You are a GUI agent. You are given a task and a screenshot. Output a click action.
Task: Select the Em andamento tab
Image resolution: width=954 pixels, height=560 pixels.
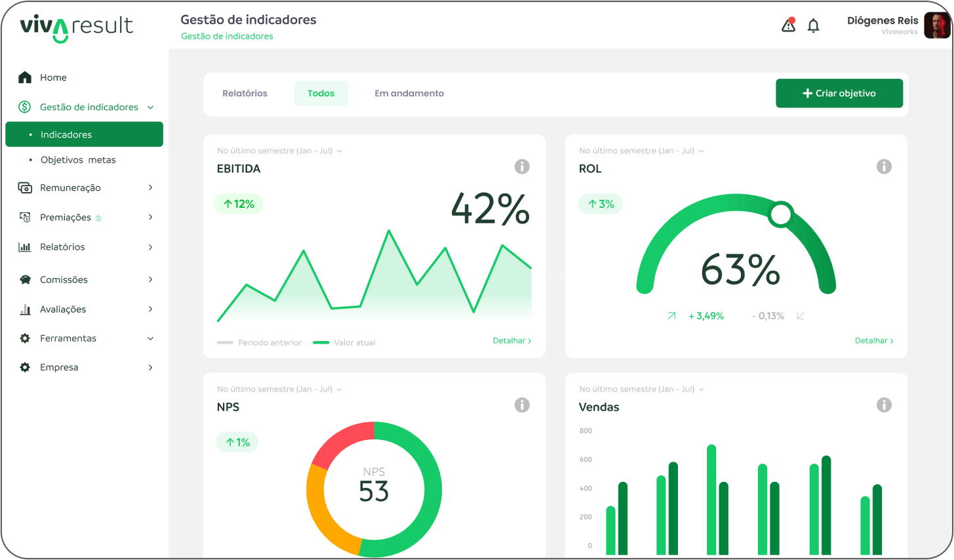tap(409, 93)
